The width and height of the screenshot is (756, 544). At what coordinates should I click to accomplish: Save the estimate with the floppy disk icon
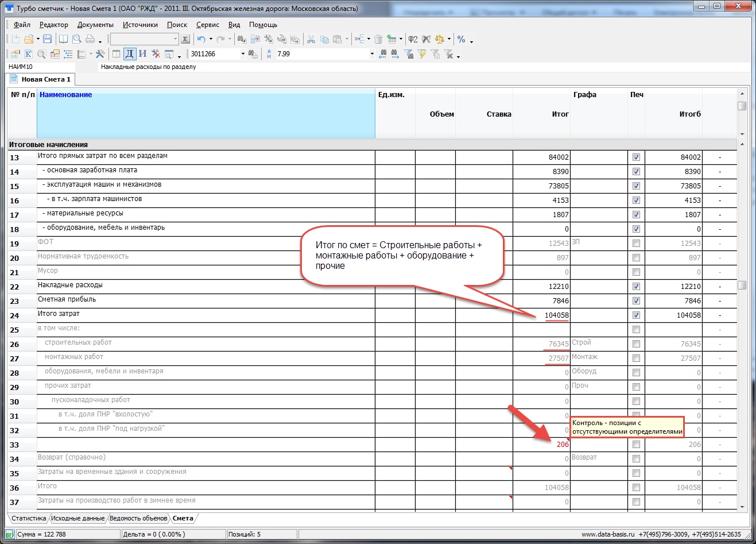coord(48,39)
